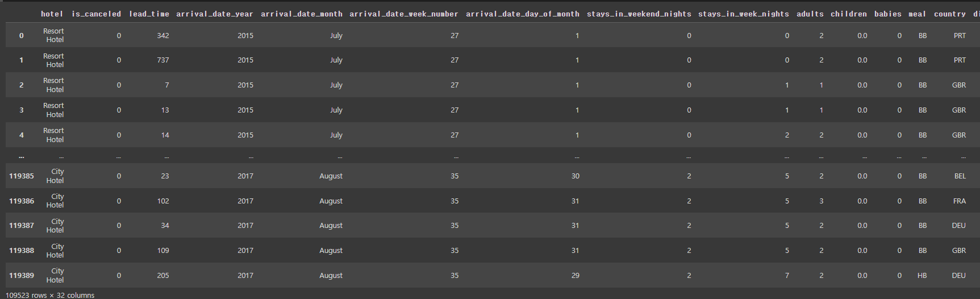Click country PRT in row 0

pos(960,35)
